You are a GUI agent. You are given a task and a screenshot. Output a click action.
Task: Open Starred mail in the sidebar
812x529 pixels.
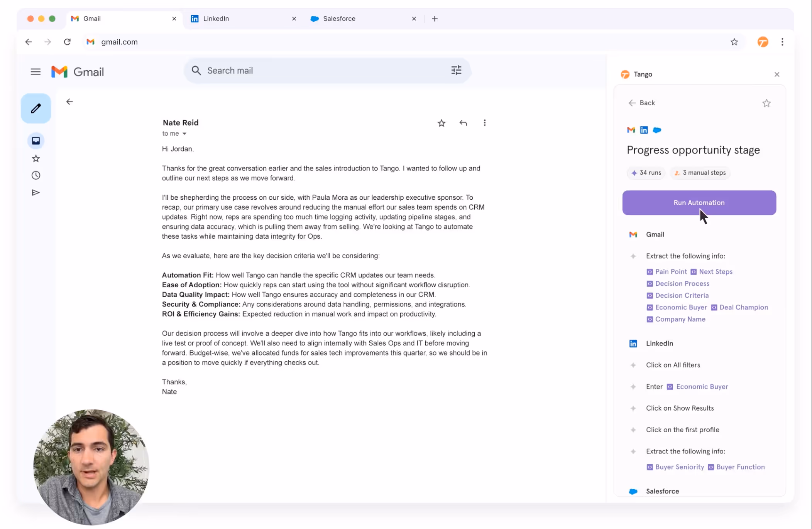(x=36, y=158)
